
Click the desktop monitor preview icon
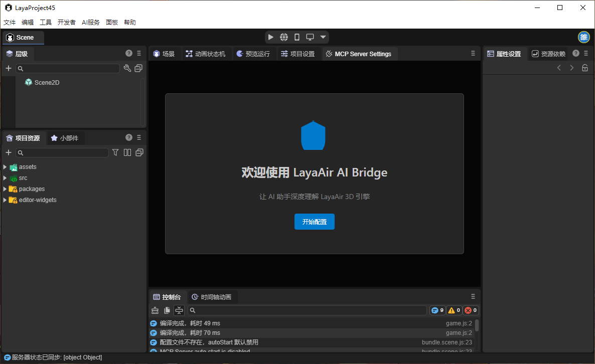[310, 37]
